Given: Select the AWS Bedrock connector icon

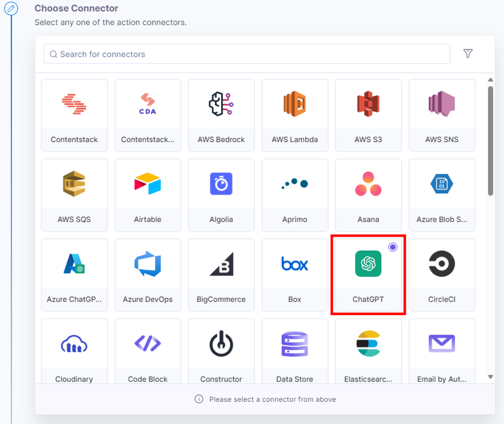Looking at the screenshot, I should tap(221, 104).
